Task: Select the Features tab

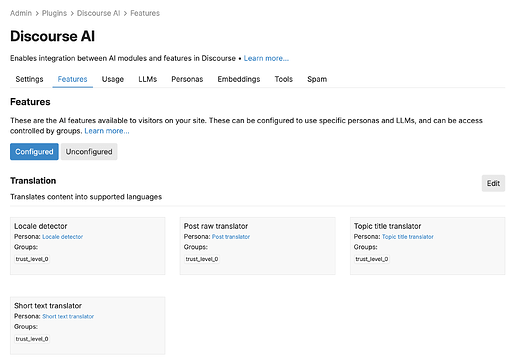Action: [72, 79]
